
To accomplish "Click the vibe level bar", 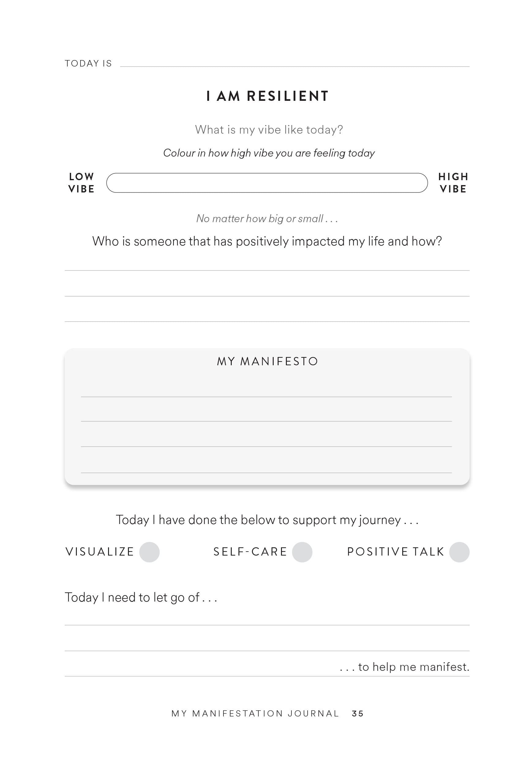I will pyautogui.click(x=267, y=183).
